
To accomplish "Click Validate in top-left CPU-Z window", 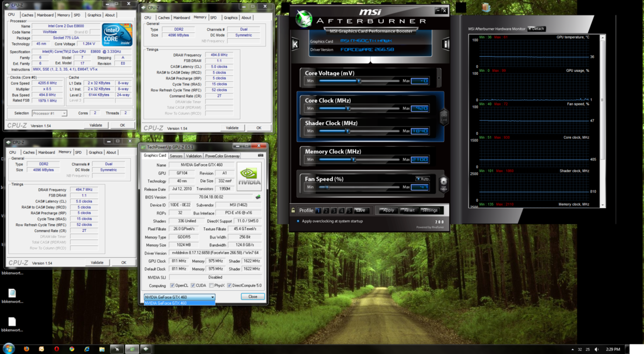I will pyautogui.click(x=96, y=125).
